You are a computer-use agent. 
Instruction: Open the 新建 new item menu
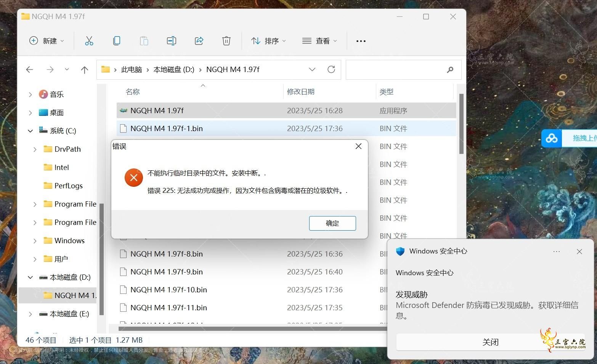pyautogui.click(x=47, y=41)
